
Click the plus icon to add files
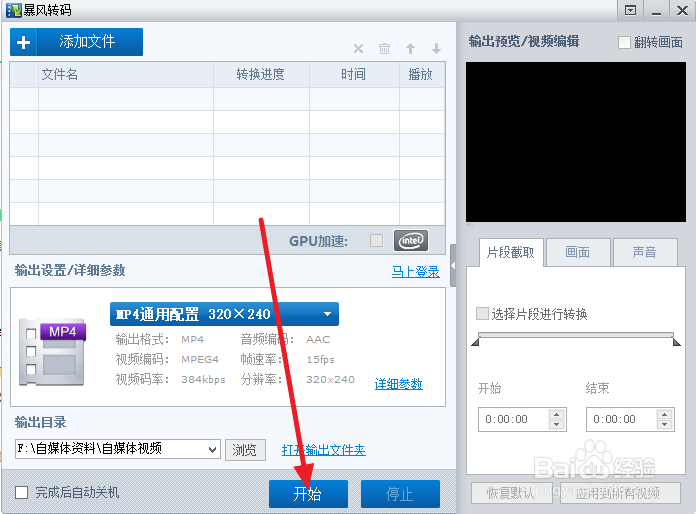coord(24,42)
